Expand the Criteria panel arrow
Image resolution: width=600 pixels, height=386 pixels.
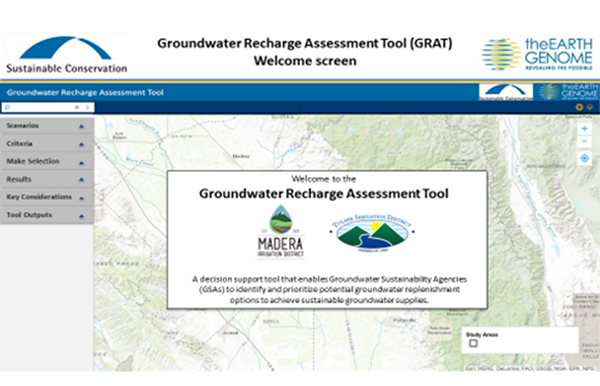click(x=82, y=144)
